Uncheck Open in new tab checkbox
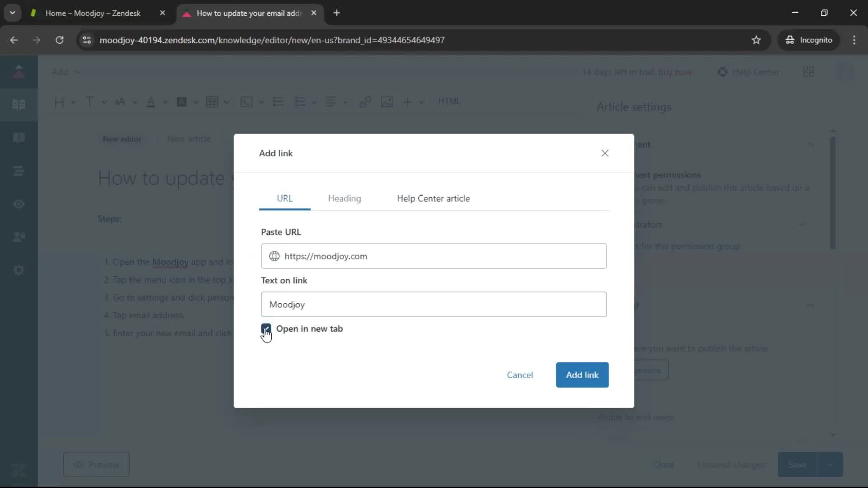 click(x=266, y=328)
